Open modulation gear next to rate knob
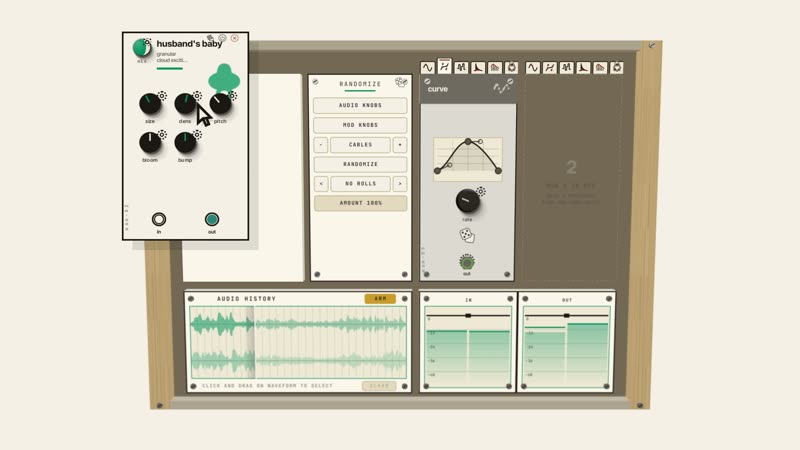 [481, 191]
